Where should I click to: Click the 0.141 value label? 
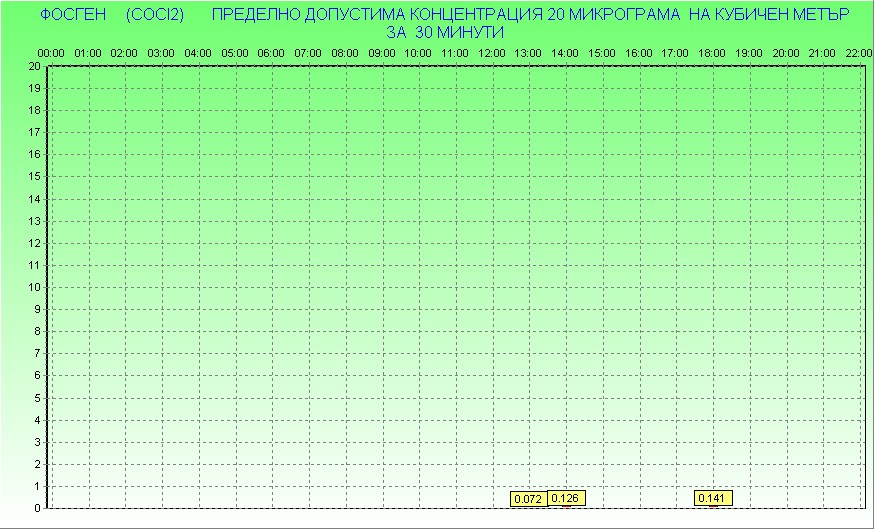point(713,498)
